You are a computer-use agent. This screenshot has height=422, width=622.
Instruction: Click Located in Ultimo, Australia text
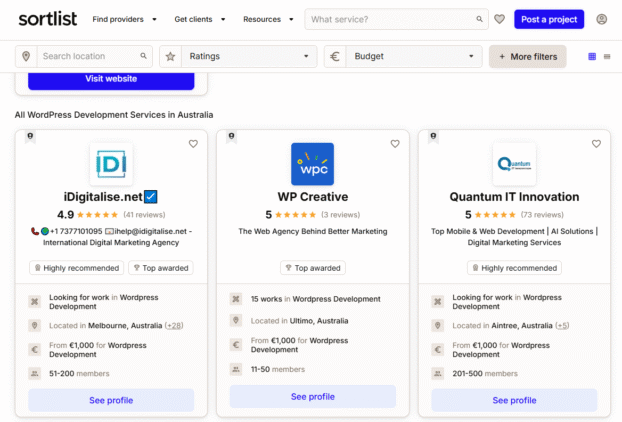pyautogui.click(x=299, y=320)
